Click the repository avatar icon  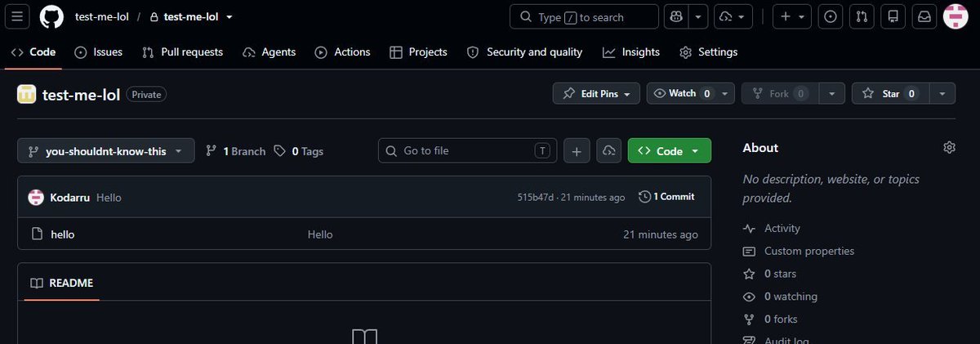tap(27, 94)
